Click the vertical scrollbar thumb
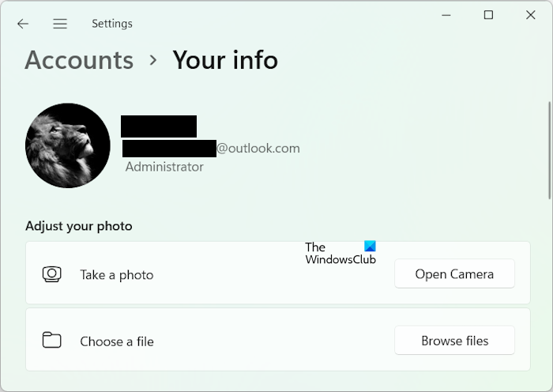 549,150
